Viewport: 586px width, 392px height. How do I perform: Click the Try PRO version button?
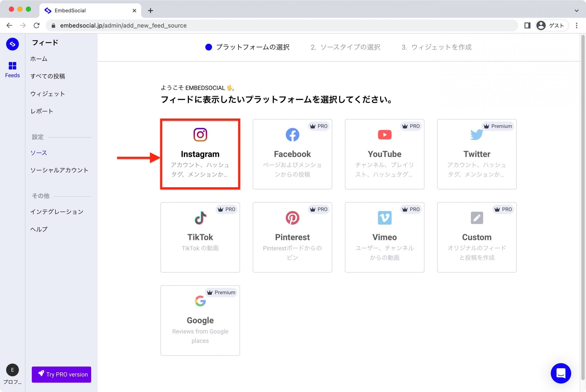point(61,374)
